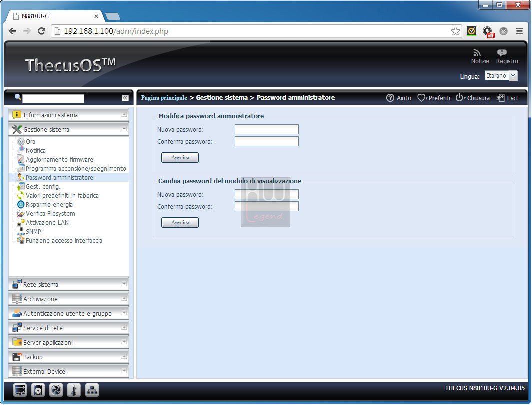Close the N8810U-G browser tab
Screen dimensions: 532x405
(96, 16)
